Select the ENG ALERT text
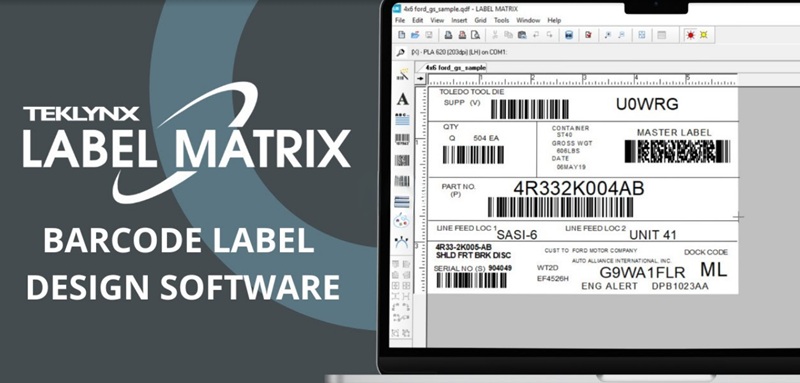800x383 pixels. [609, 287]
